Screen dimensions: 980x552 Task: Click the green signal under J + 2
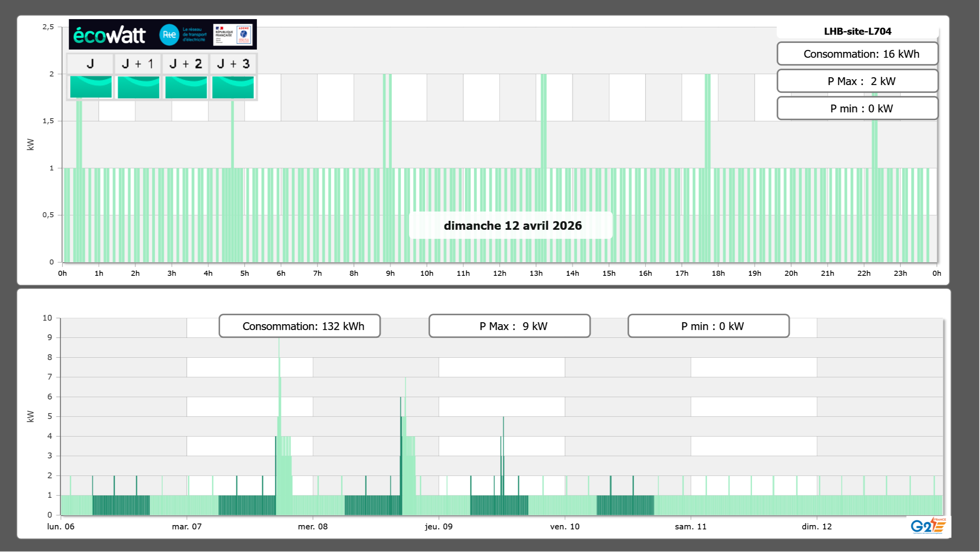(186, 87)
